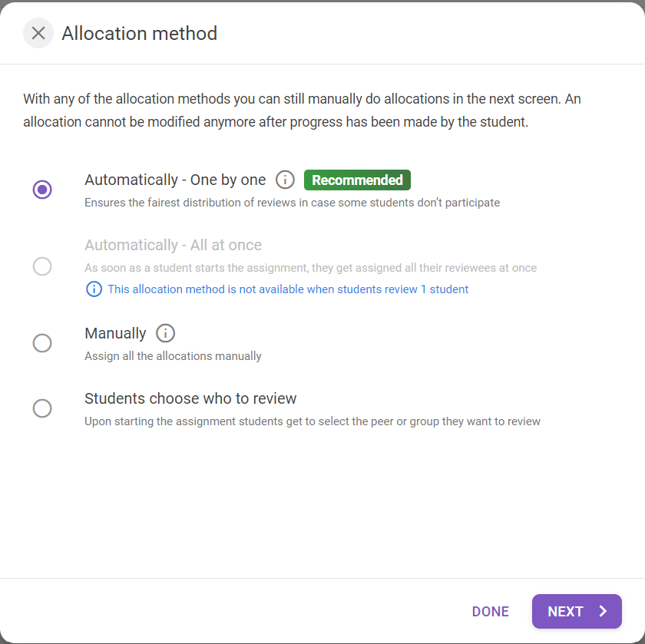This screenshot has height=644, width=645.
Task: Click the chevron arrow inside NEXT
Action: pos(603,611)
